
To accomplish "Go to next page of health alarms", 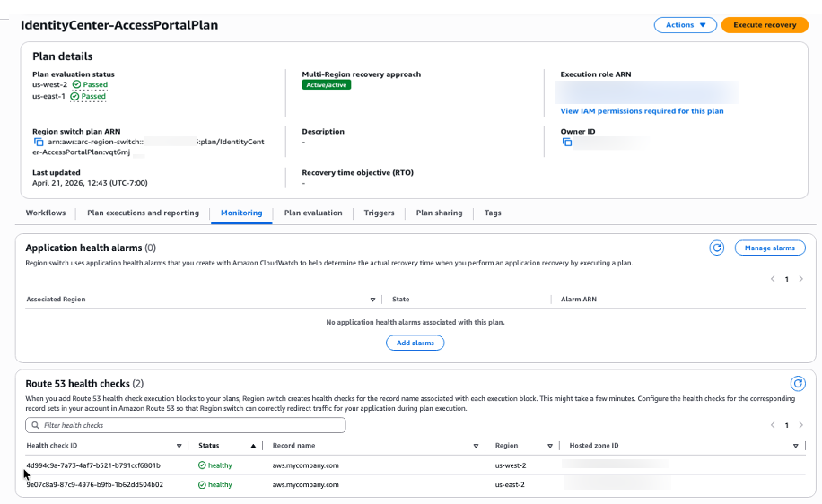I will click(801, 279).
